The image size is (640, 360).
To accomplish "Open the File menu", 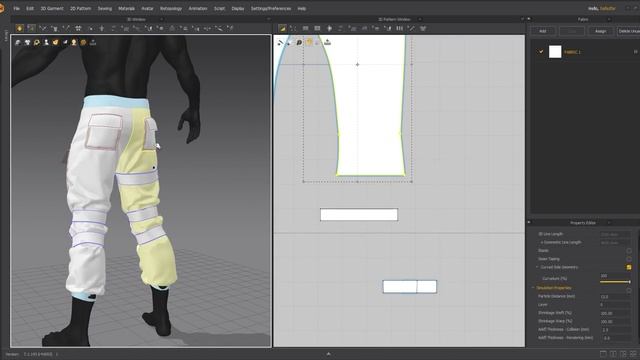I will point(16,9).
